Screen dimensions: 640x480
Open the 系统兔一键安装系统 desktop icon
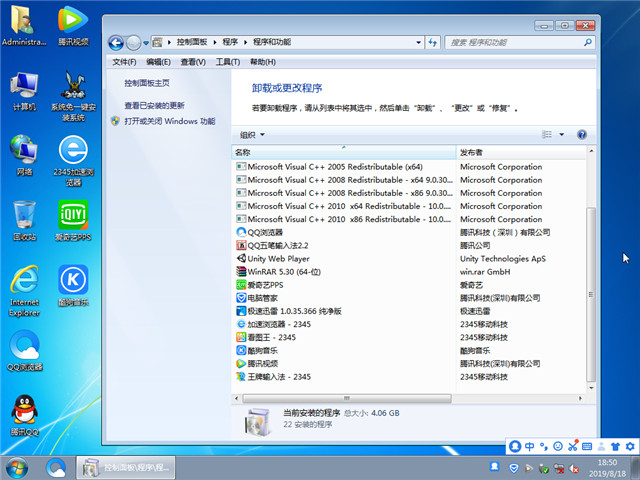73,96
